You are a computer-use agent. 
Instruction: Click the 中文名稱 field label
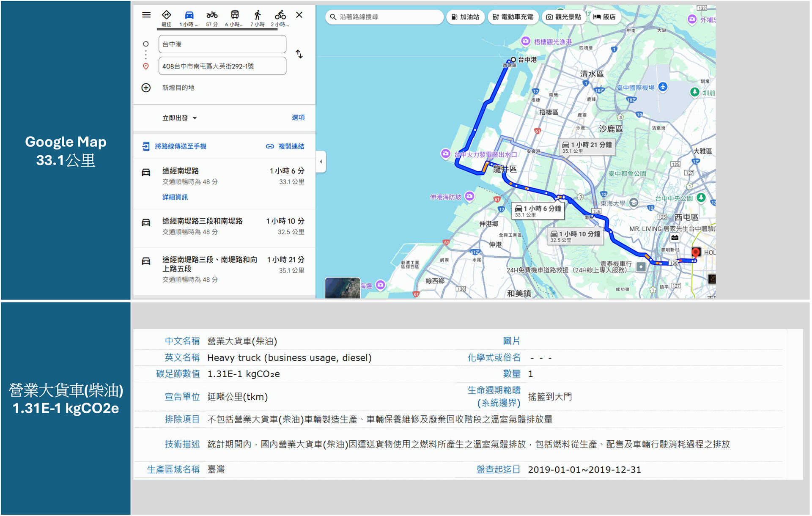(182, 341)
